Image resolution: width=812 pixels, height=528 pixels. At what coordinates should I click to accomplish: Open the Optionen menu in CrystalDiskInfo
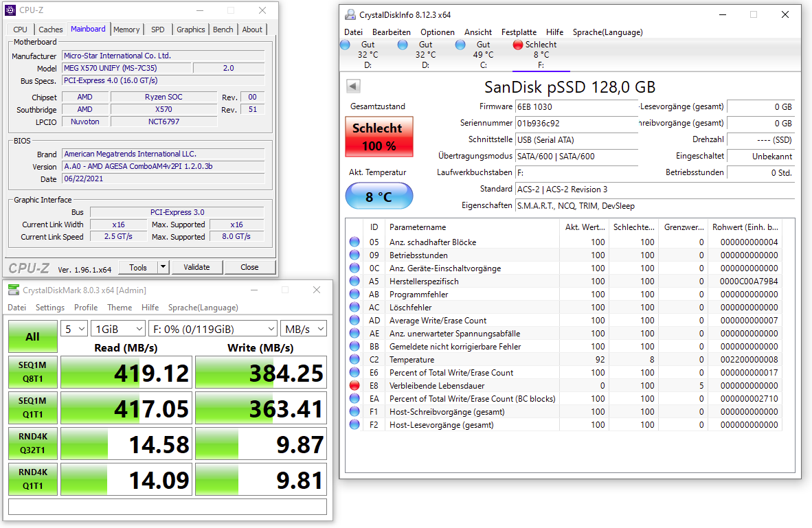coord(438,32)
